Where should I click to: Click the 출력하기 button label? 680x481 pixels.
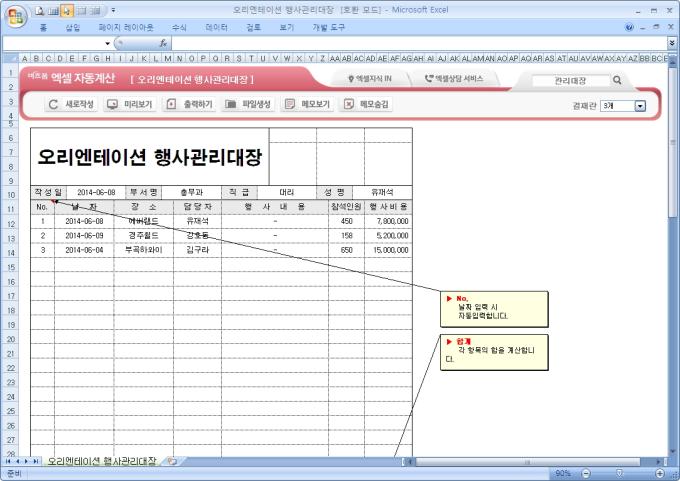point(198,105)
